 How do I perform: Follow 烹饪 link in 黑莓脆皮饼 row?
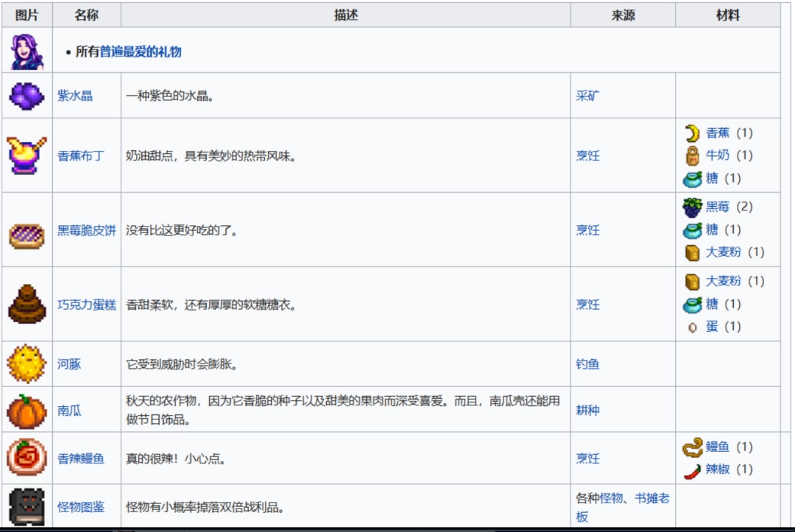[587, 230]
